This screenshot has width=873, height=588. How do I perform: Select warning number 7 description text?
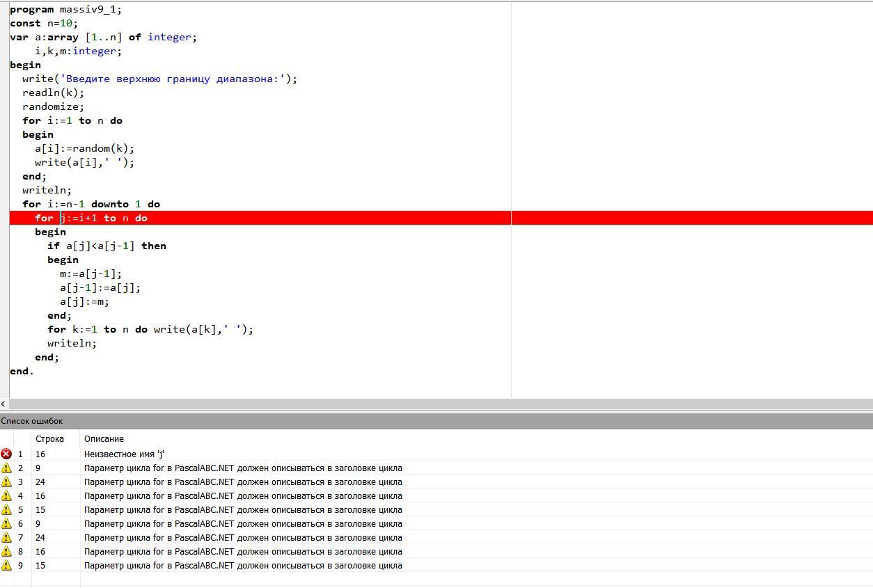pyautogui.click(x=243, y=537)
